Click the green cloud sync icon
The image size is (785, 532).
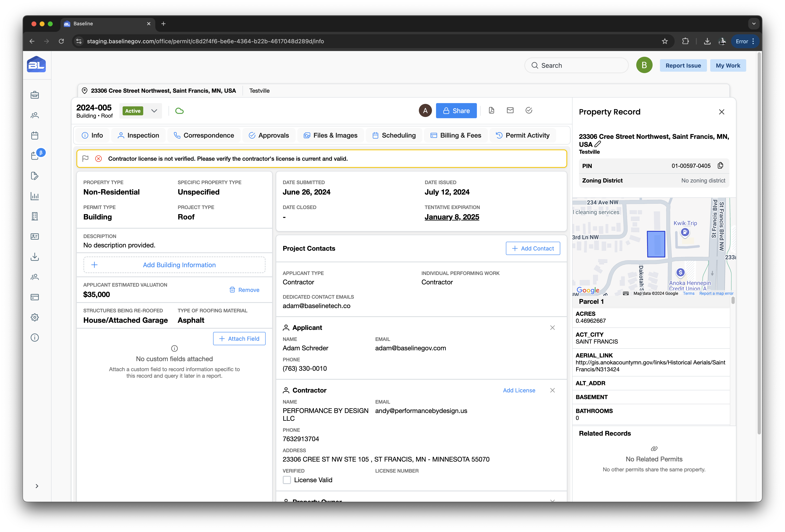tap(179, 111)
